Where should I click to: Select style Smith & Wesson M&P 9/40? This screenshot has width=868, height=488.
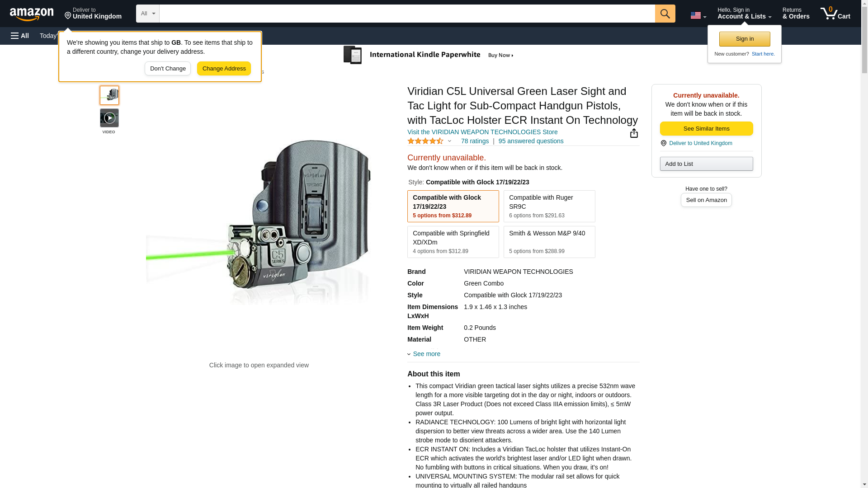[x=549, y=242]
